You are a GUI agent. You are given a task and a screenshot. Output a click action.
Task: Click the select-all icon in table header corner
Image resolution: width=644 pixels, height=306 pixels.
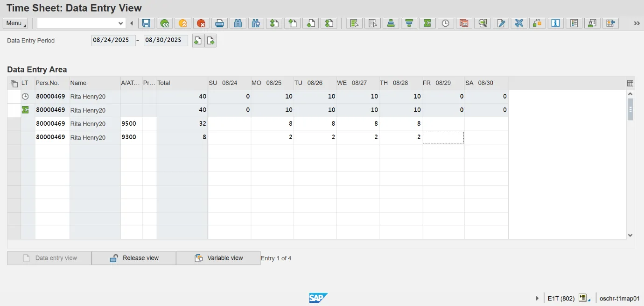click(x=14, y=83)
